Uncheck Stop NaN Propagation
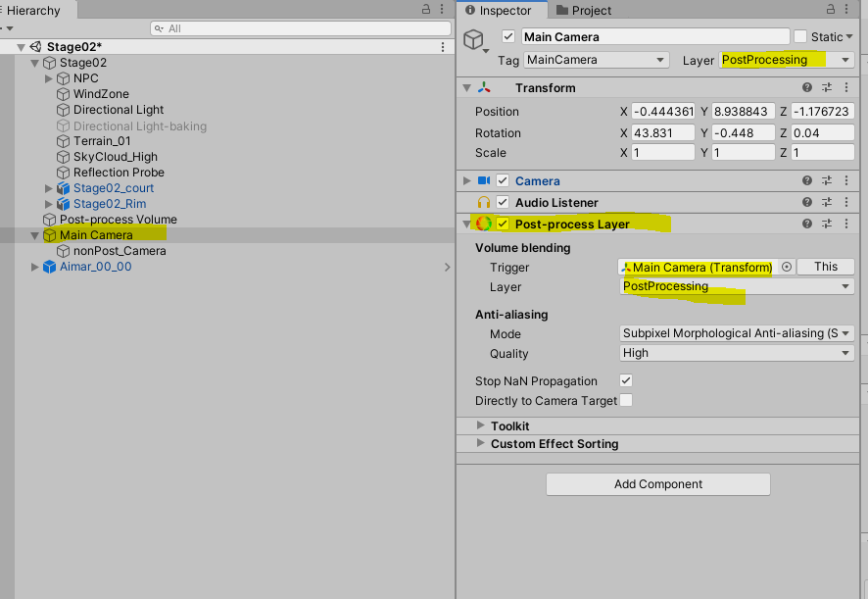The image size is (868, 599). tap(626, 380)
